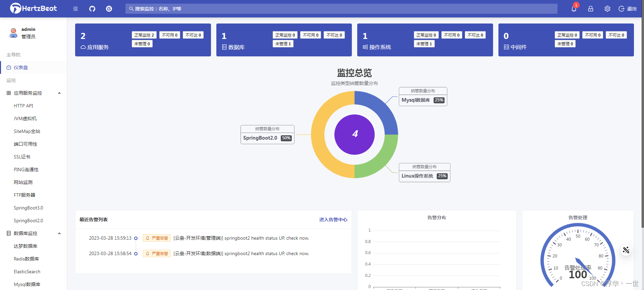Open HTTP API monitoring
Viewport: 644px width, 290px height.
[23, 106]
